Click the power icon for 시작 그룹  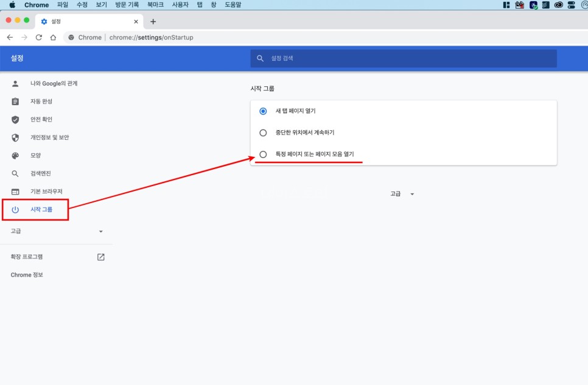pos(15,210)
